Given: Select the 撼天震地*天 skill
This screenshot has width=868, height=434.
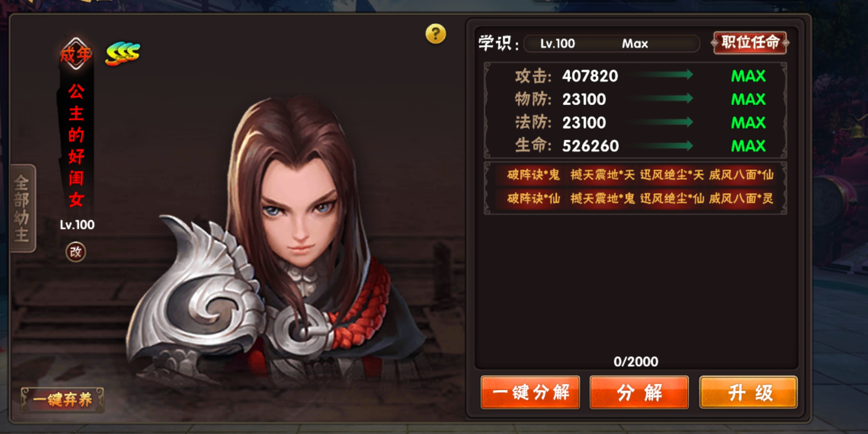Looking at the screenshot, I should point(602,175).
